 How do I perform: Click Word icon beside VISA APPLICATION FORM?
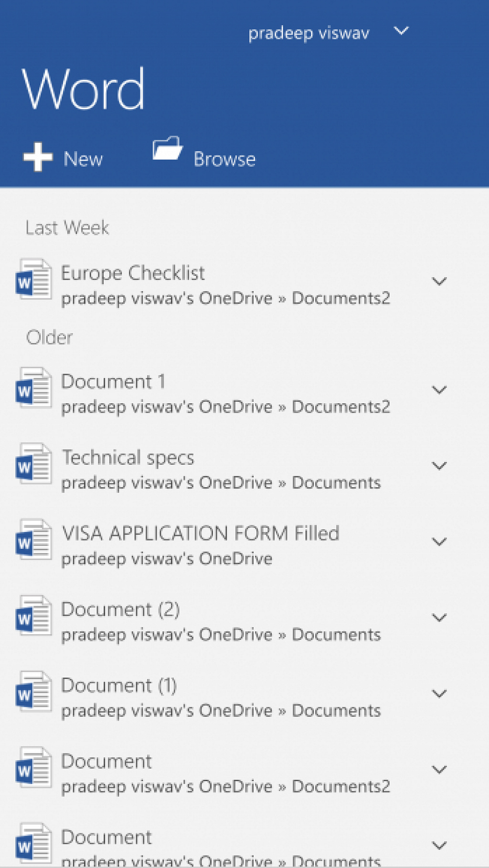33,539
